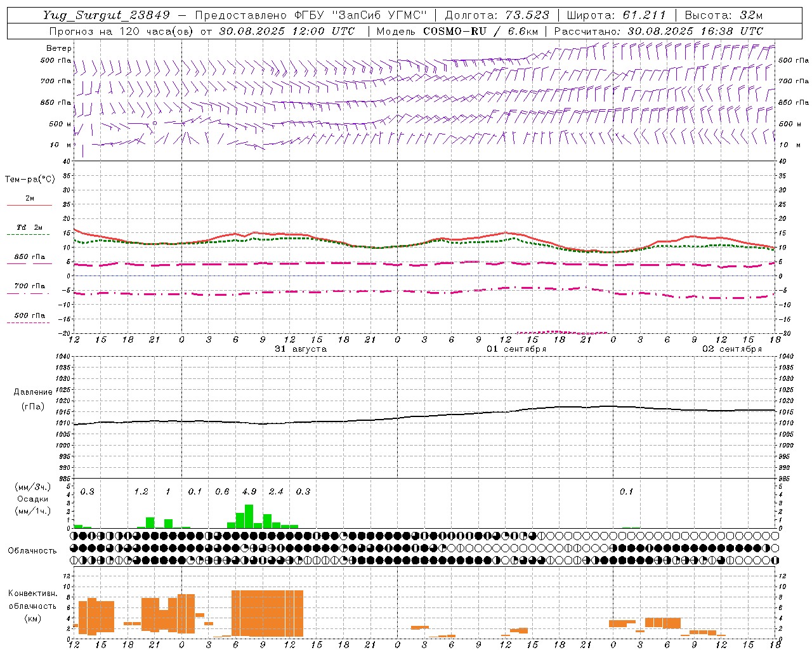Select the (мм/1ч.) unit label
The image size is (812, 650).
[x=32, y=511]
